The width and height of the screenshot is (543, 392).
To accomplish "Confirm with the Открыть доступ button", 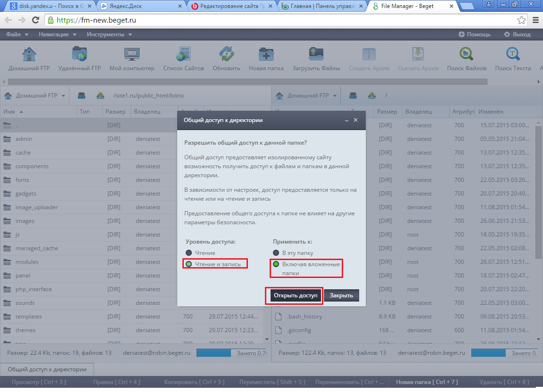I will click(296, 295).
